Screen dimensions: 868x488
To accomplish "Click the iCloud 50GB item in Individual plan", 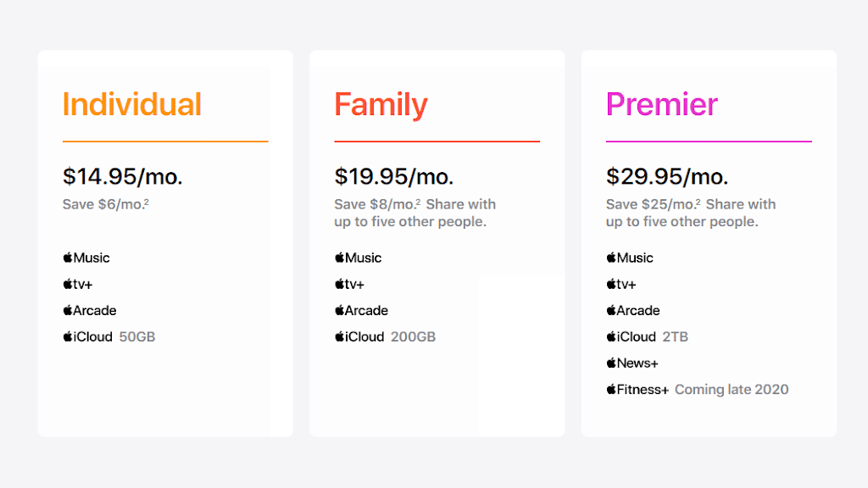I will click(108, 336).
